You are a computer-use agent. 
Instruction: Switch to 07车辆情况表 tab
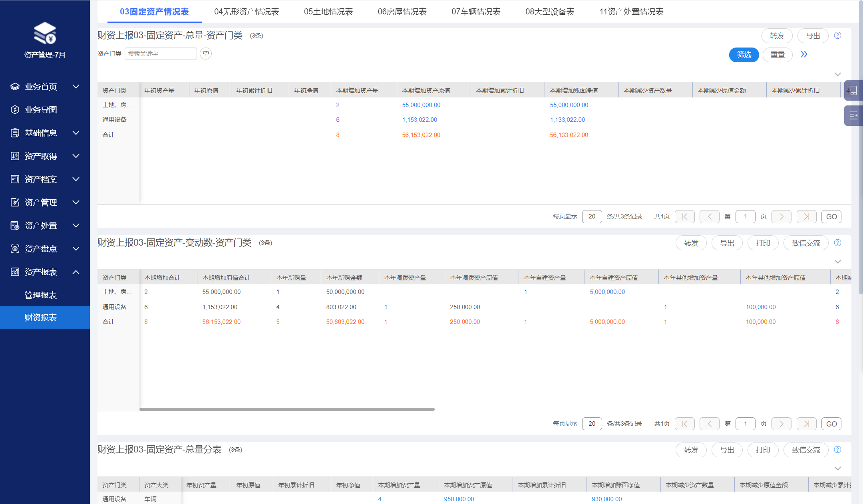click(476, 12)
